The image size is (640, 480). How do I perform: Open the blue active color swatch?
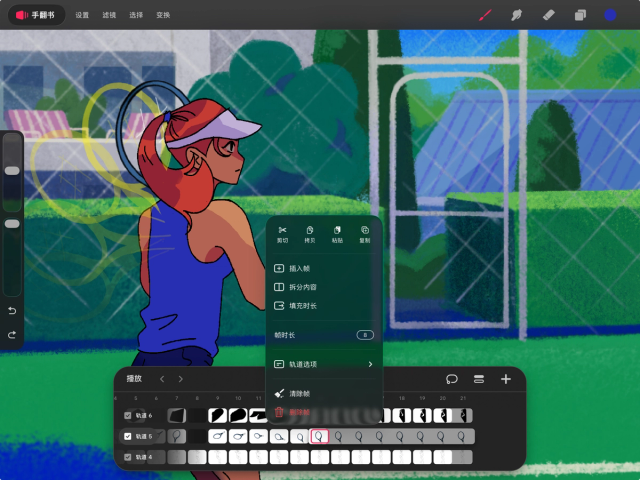click(x=610, y=16)
